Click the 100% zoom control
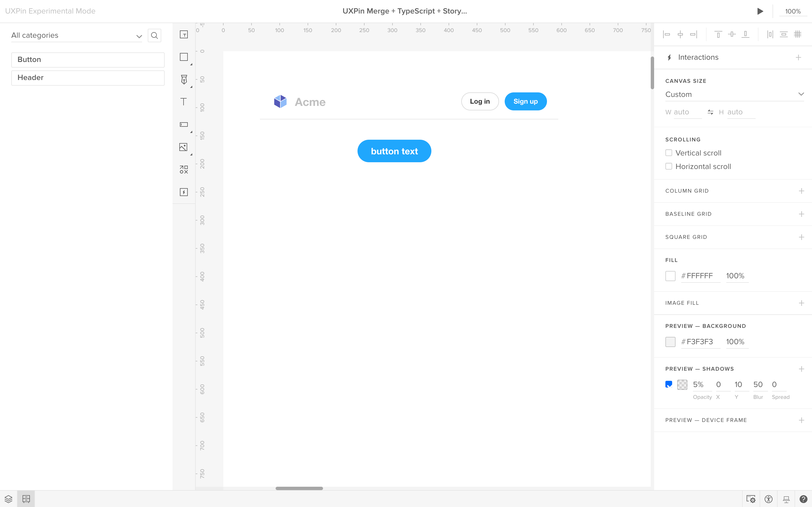Viewport: 812px width, 507px height. 793,11
